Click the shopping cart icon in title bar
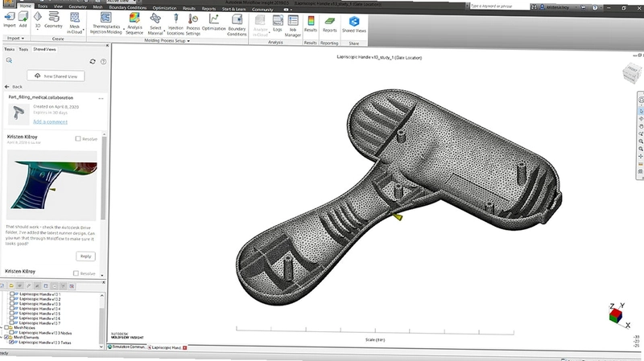The height and width of the screenshot is (361, 644). (x=583, y=7)
